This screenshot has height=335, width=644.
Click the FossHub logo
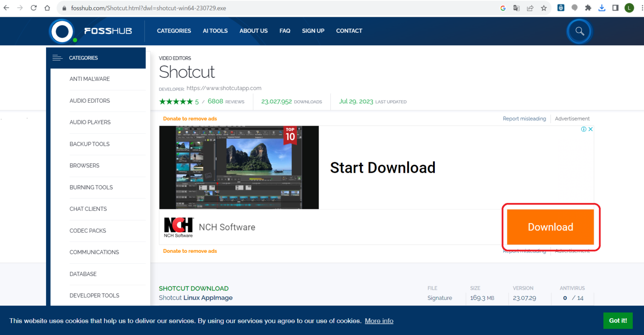point(62,31)
